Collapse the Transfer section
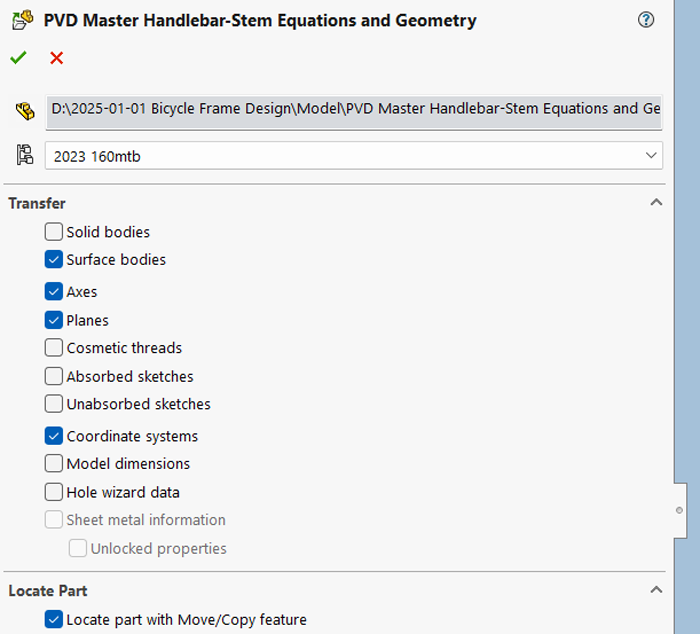Viewport: 700px width, 634px height. tap(656, 203)
